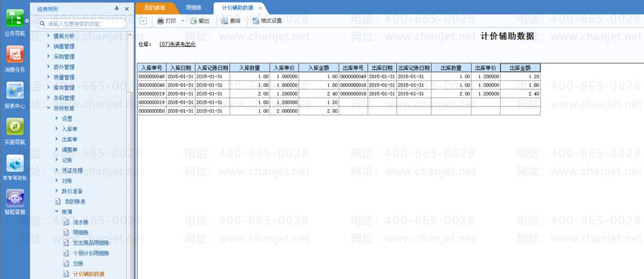The image size is (644, 279).
Task: Click 出库金额 column header
Action: point(520,68)
